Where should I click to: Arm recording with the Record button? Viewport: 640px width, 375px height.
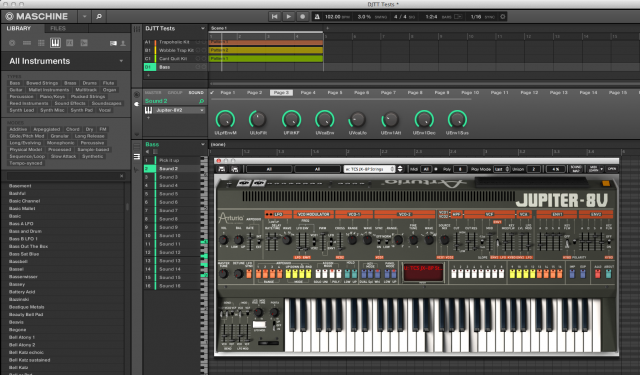pos(302,17)
